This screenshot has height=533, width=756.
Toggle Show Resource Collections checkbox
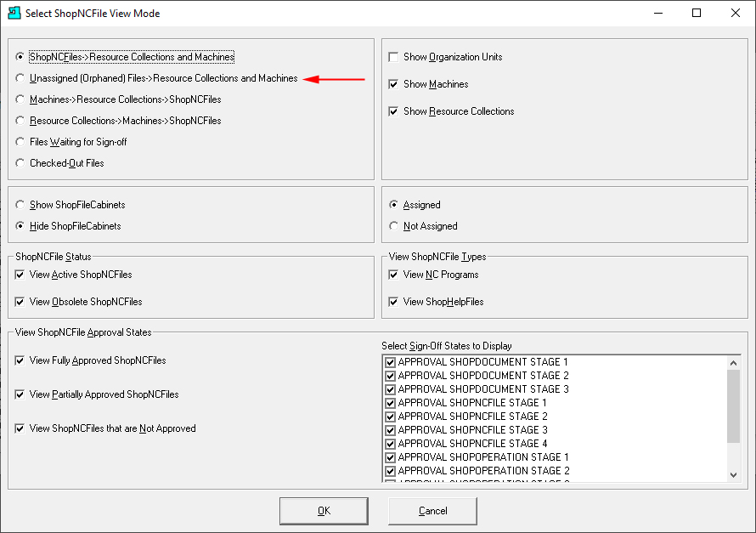tap(393, 111)
